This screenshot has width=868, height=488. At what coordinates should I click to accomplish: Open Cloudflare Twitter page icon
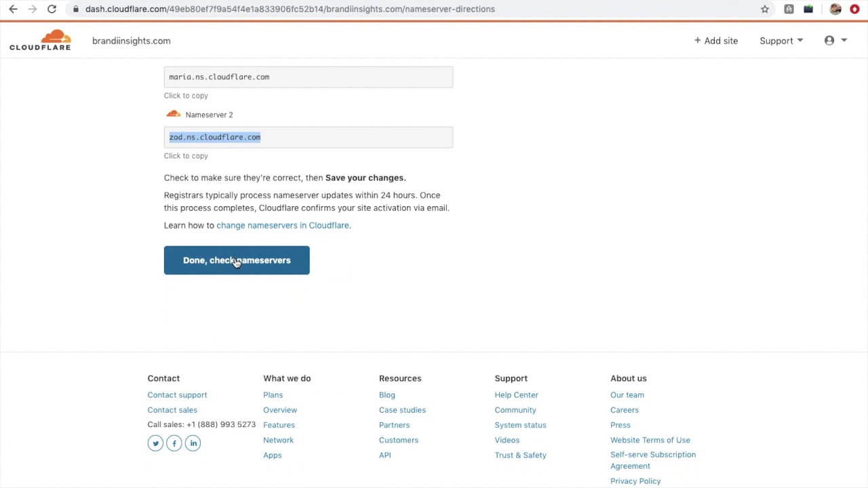coord(155,443)
